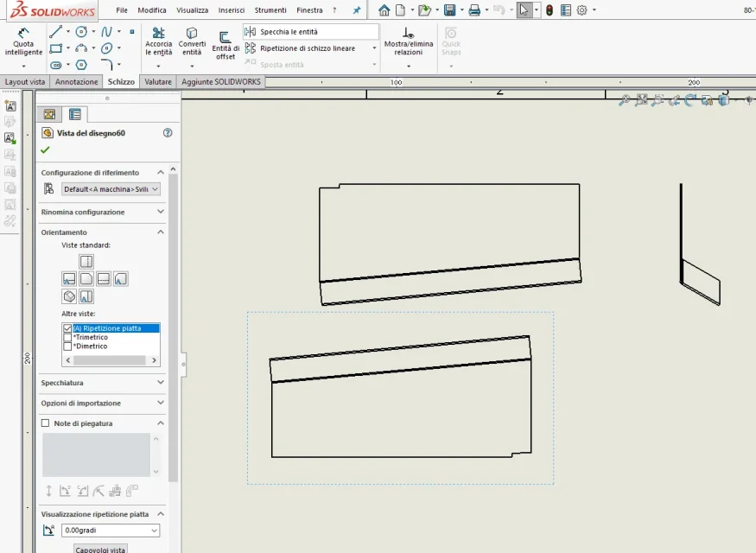Select the Converti entità tool
This screenshot has width=756, height=553.
tap(192, 41)
